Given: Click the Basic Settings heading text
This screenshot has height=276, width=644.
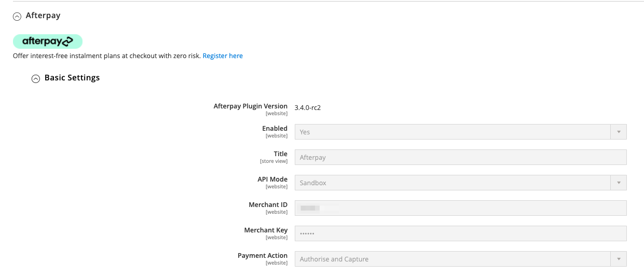Looking at the screenshot, I should coord(72,78).
